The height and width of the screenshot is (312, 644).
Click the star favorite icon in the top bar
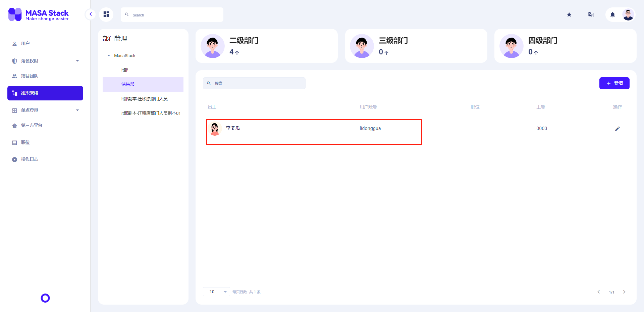569,14
